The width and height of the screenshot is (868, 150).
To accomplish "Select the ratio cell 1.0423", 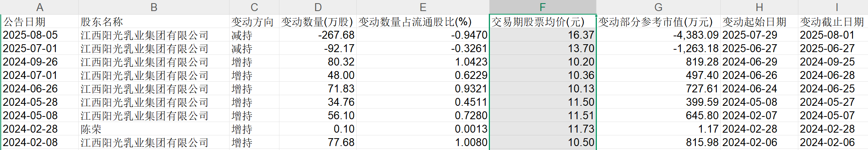I will (x=423, y=62).
